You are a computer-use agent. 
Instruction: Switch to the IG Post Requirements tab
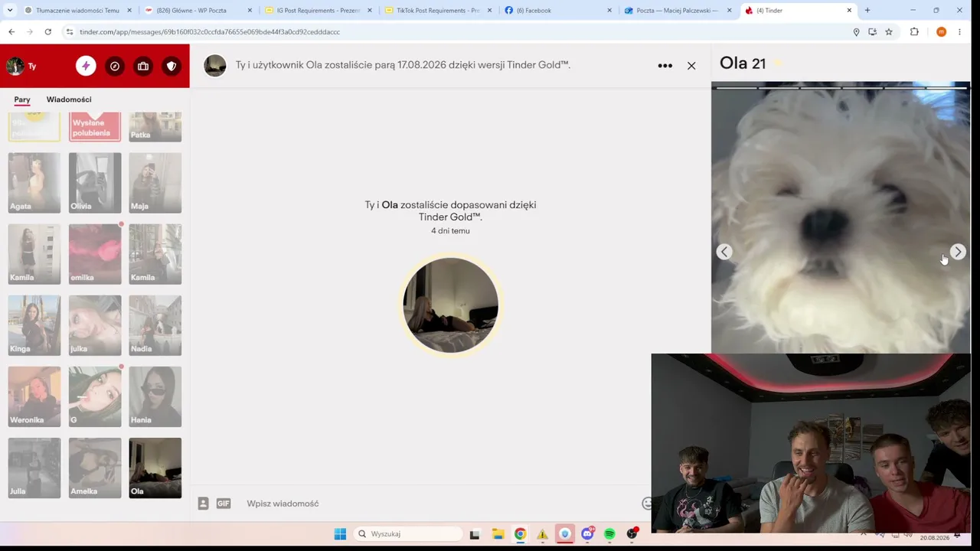(318, 11)
